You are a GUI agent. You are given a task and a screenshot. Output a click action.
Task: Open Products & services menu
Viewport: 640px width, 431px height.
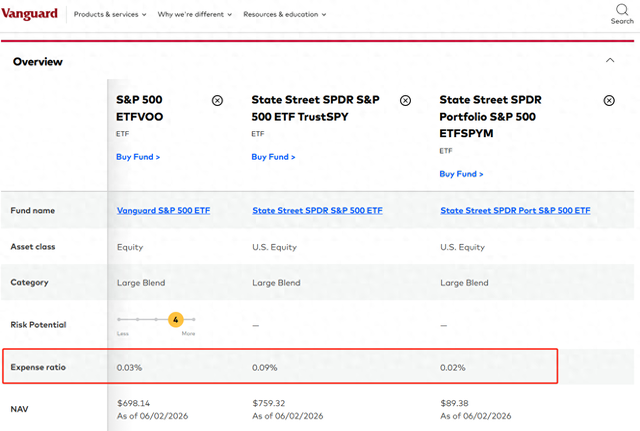[110, 14]
